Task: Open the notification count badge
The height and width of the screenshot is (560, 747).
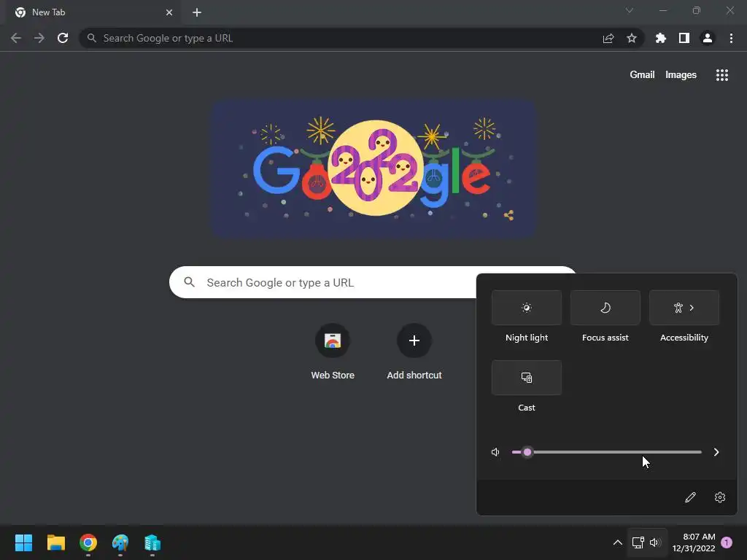Action: pyautogui.click(x=727, y=542)
